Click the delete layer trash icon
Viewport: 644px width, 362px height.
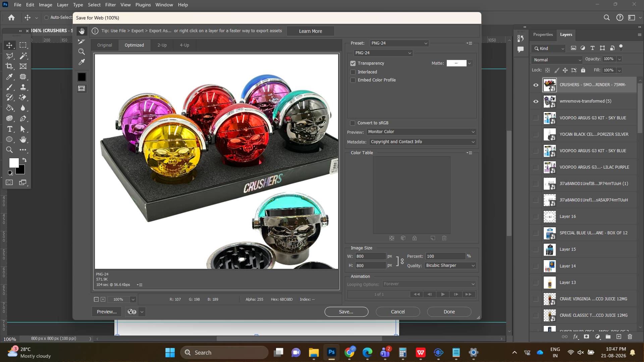pos(630,337)
